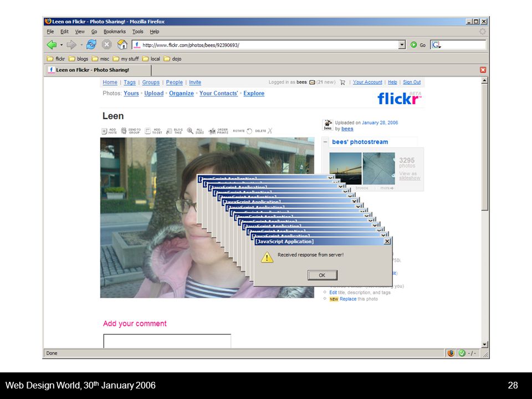Click the Firefox icon in the status bar

(x=451, y=353)
